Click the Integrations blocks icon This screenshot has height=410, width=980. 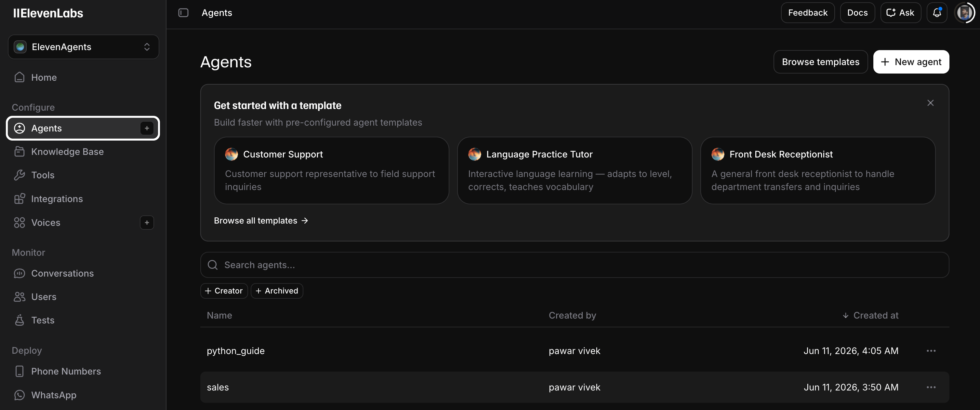[x=20, y=199]
